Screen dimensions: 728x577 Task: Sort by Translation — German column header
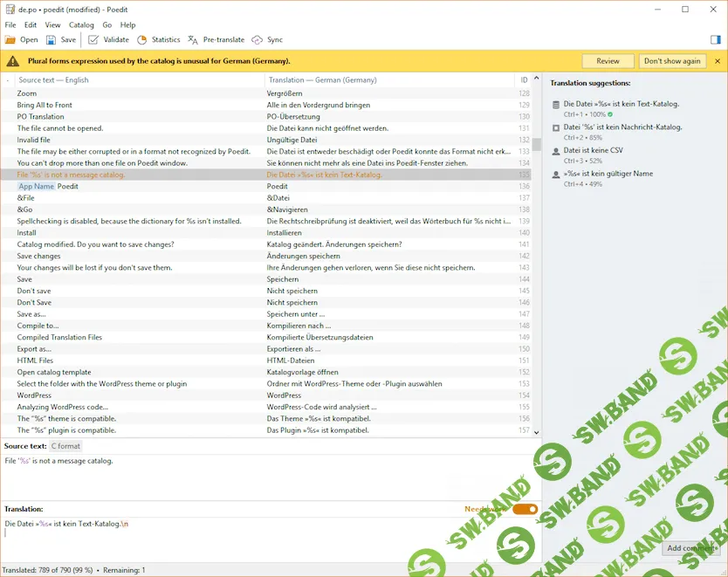pyautogui.click(x=322, y=80)
